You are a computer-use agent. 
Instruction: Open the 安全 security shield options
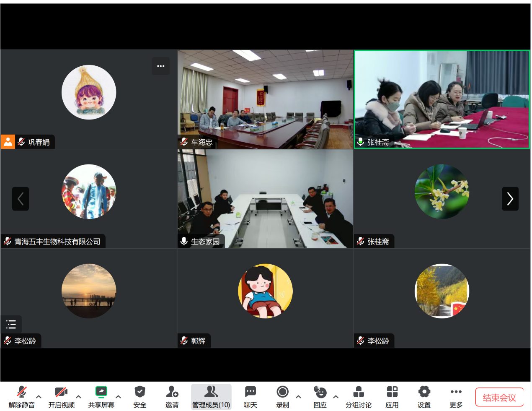click(139, 396)
